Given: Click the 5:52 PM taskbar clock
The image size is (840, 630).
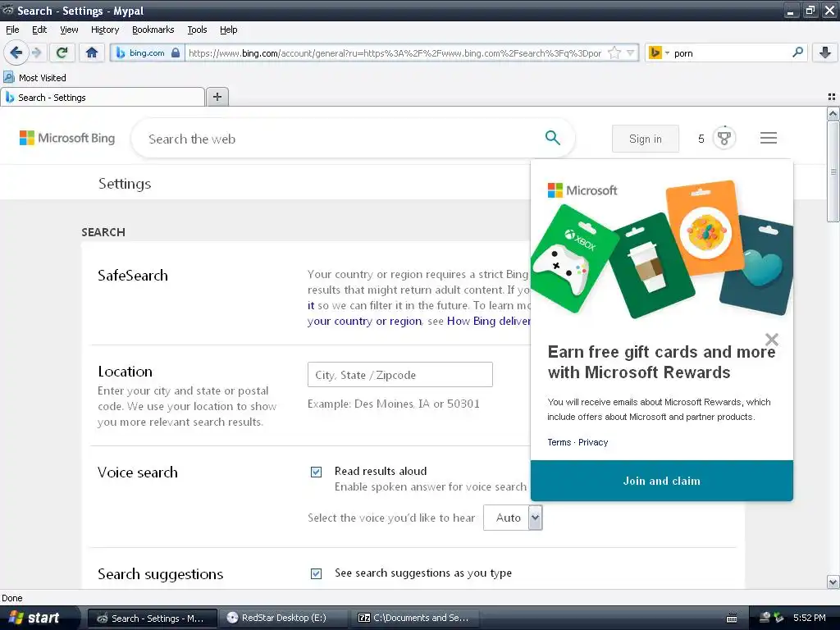Looking at the screenshot, I should [x=810, y=618].
